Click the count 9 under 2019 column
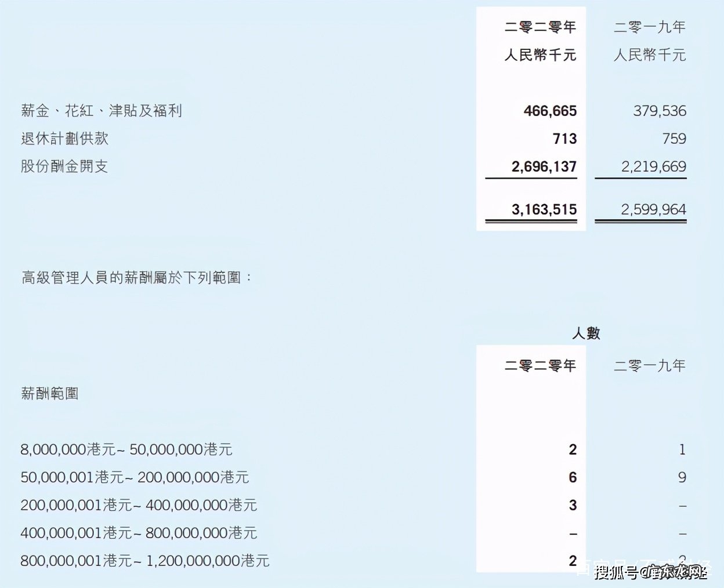This screenshot has width=724, height=588. [682, 477]
